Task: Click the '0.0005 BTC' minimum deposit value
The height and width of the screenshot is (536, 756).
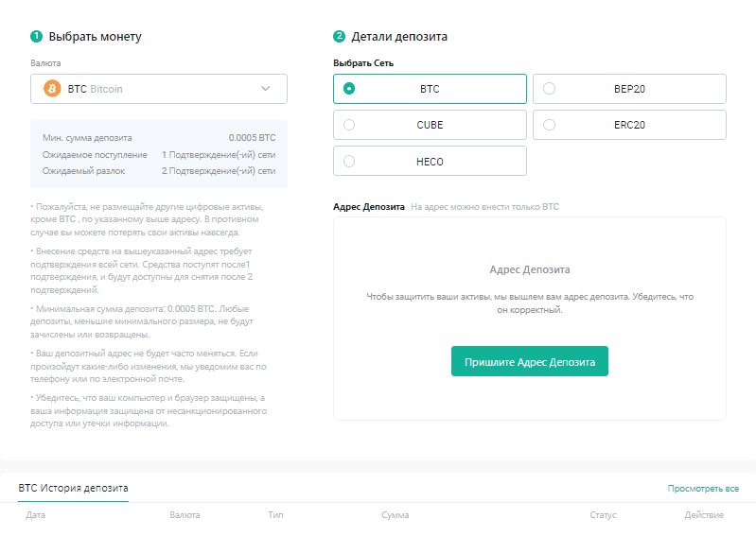Action: (253, 138)
